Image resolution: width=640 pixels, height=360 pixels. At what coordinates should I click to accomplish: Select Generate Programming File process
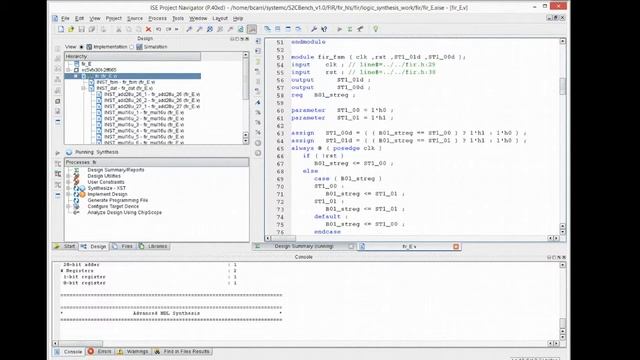click(118, 200)
